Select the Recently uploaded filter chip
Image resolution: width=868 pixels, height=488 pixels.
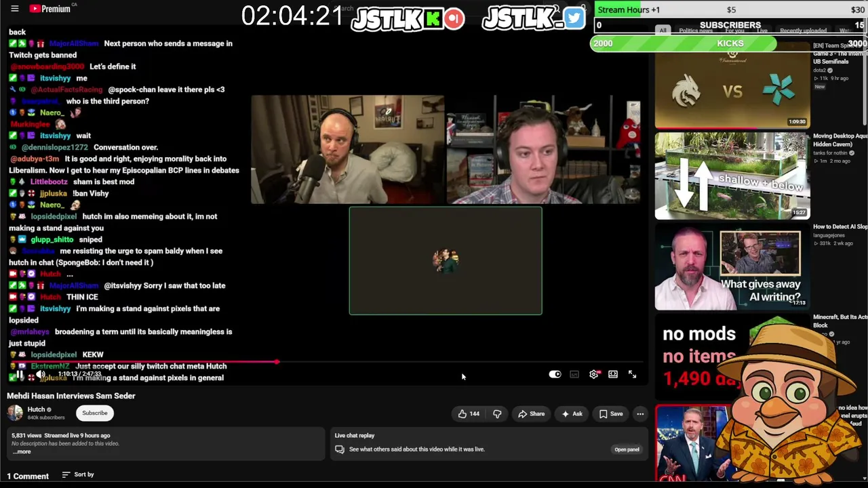[x=803, y=30]
